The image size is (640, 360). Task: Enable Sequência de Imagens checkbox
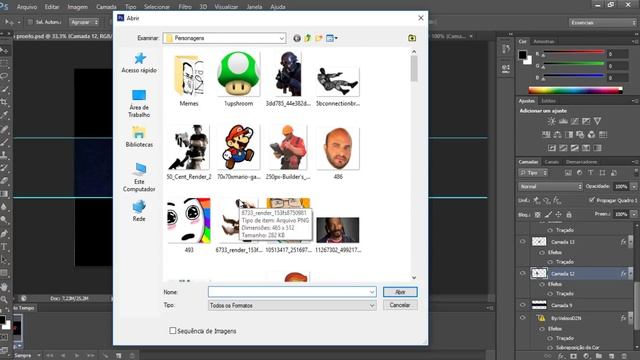(173, 331)
